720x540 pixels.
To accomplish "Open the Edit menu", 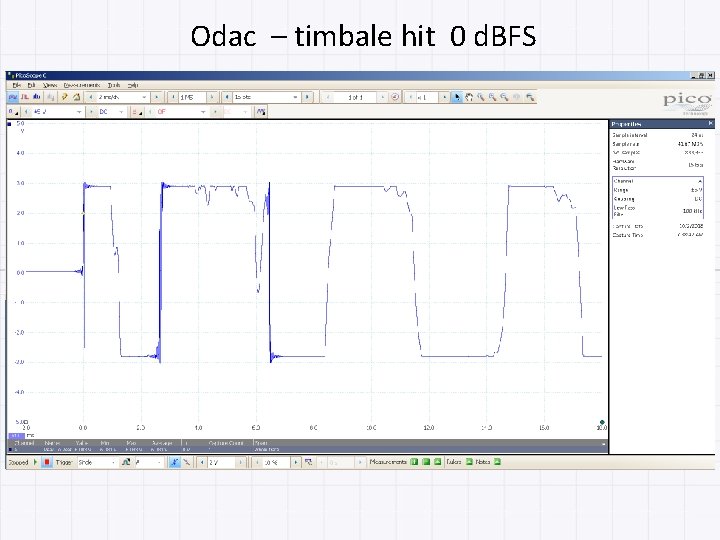I will point(32,85).
